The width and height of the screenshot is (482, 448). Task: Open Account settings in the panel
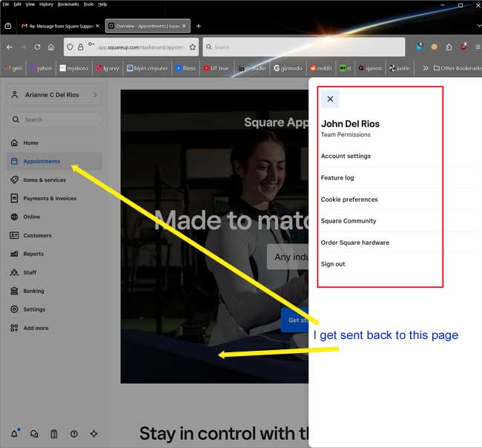tap(346, 157)
